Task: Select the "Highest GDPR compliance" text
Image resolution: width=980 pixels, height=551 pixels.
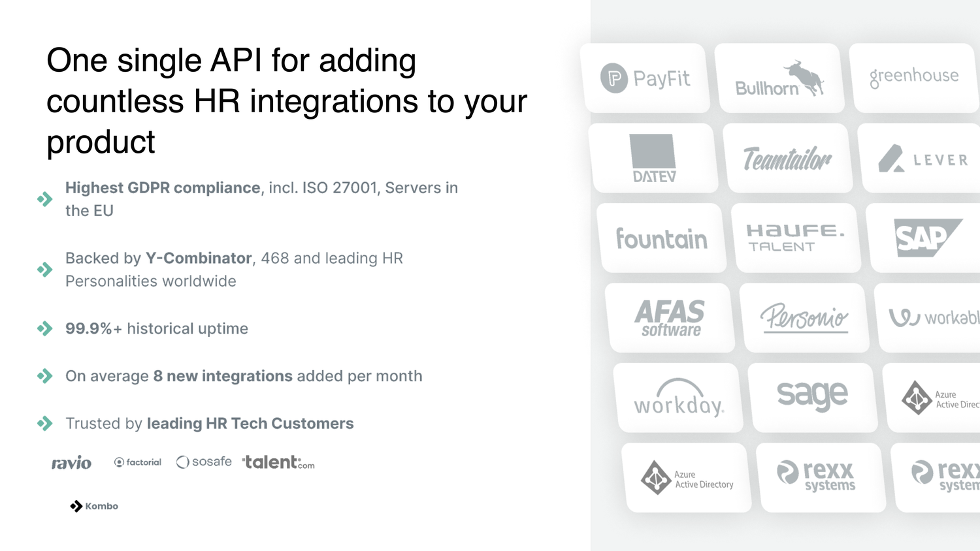Action: 163,188
